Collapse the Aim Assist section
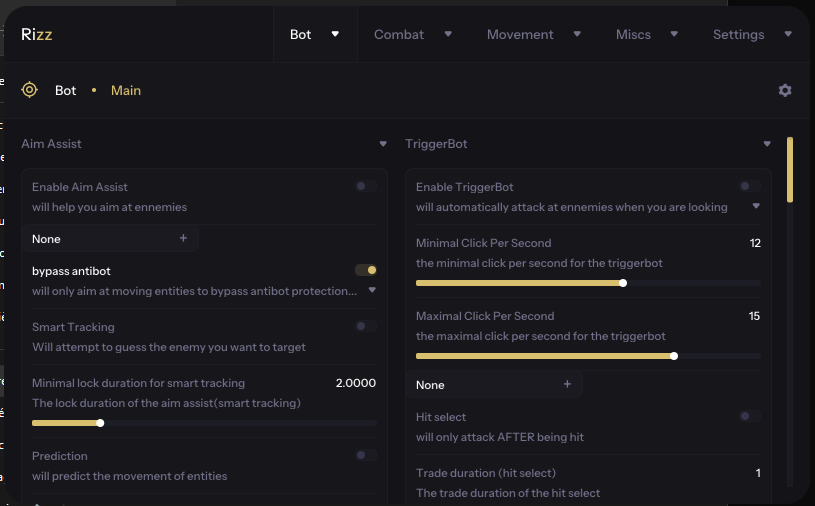Screen dimensions: 815x506 (383, 144)
